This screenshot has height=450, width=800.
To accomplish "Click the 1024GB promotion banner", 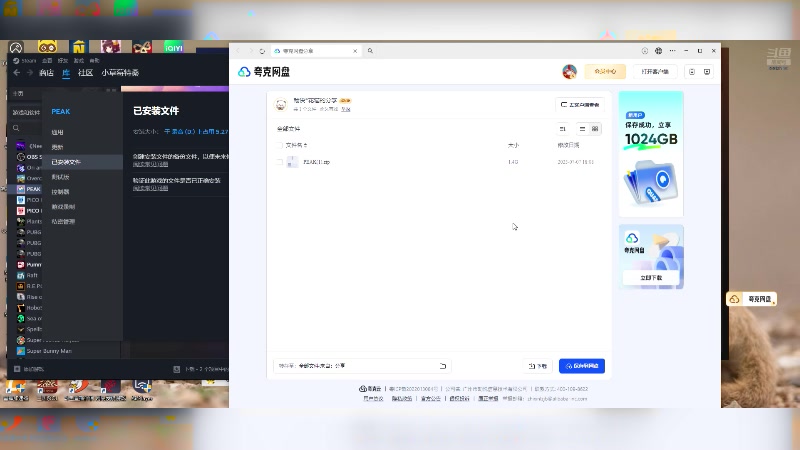I will point(651,154).
